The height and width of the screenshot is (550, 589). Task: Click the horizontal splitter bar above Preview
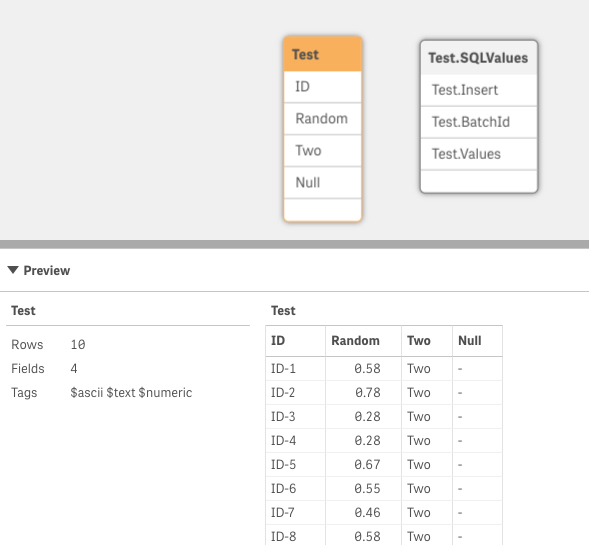pos(294,244)
